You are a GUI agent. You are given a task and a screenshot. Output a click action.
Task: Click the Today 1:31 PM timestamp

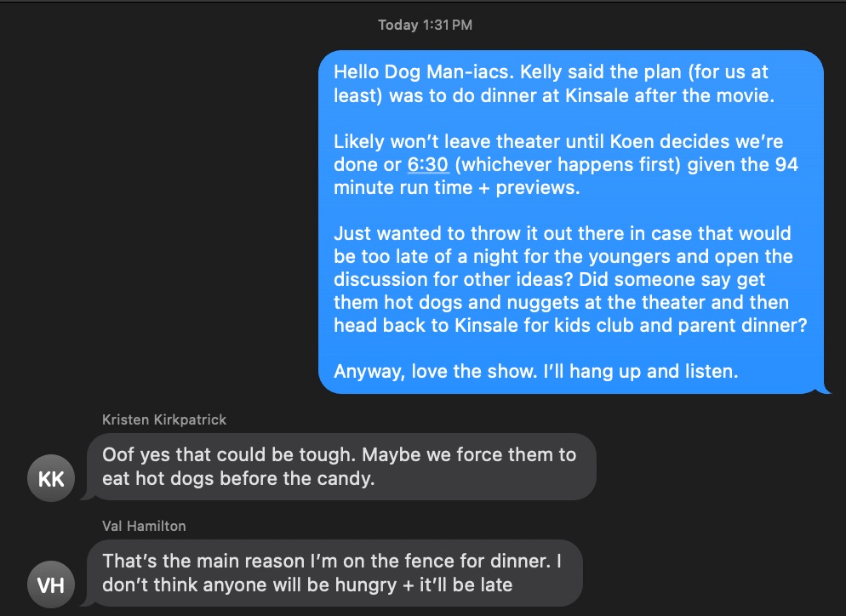[x=425, y=25]
